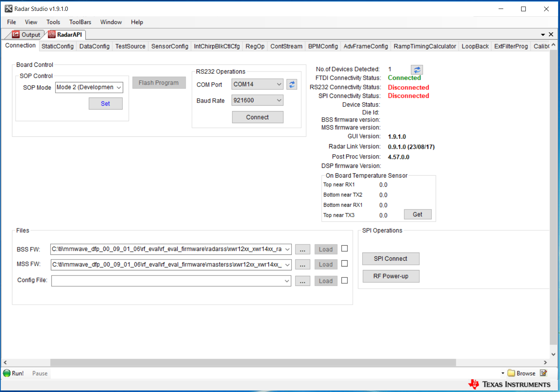Switch to the BPMConfig tab
The width and height of the screenshot is (560, 392).
(323, 46)
